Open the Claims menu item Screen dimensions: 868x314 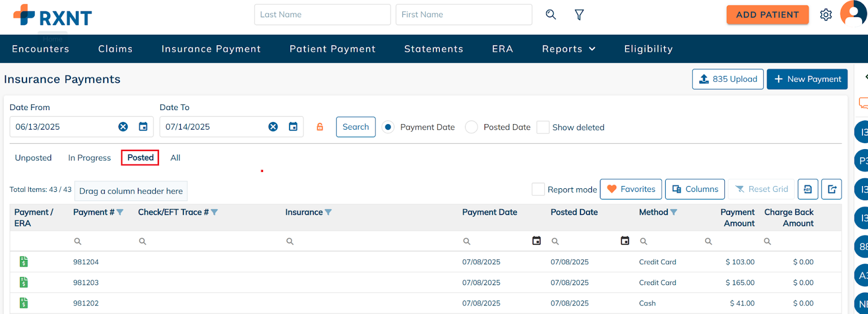[115, 49]
